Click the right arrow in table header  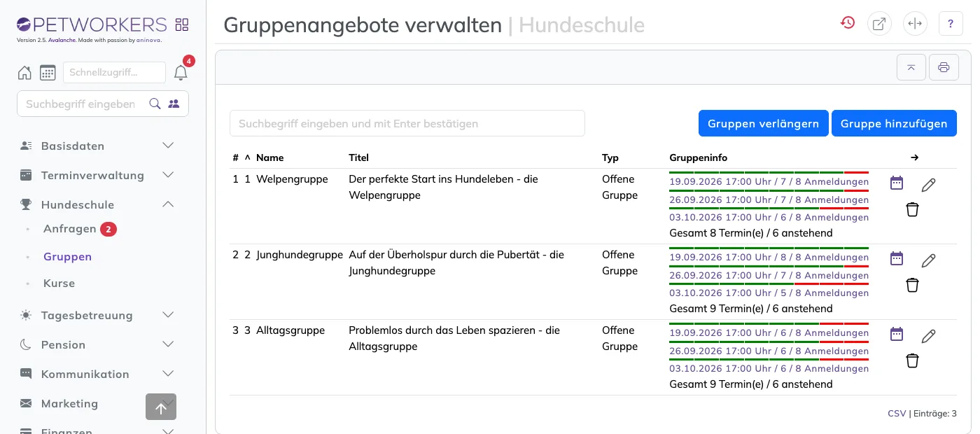[x=914, y=157]
